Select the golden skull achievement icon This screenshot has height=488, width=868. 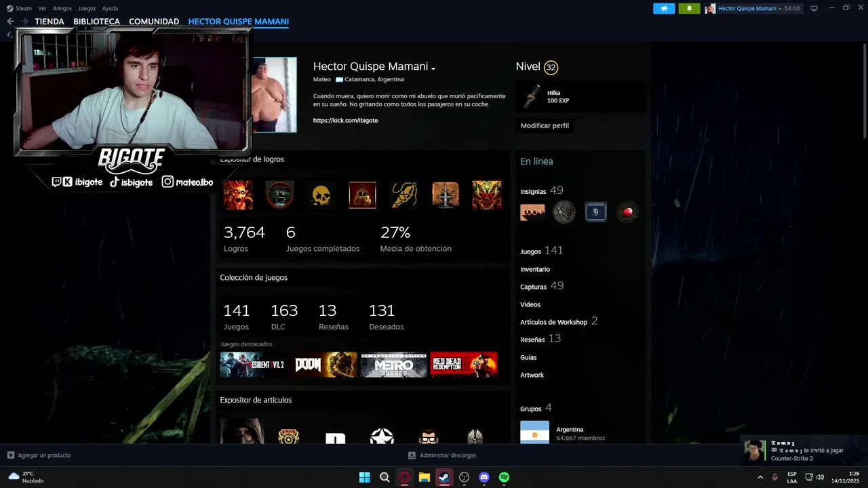click(x=321, y=195)
